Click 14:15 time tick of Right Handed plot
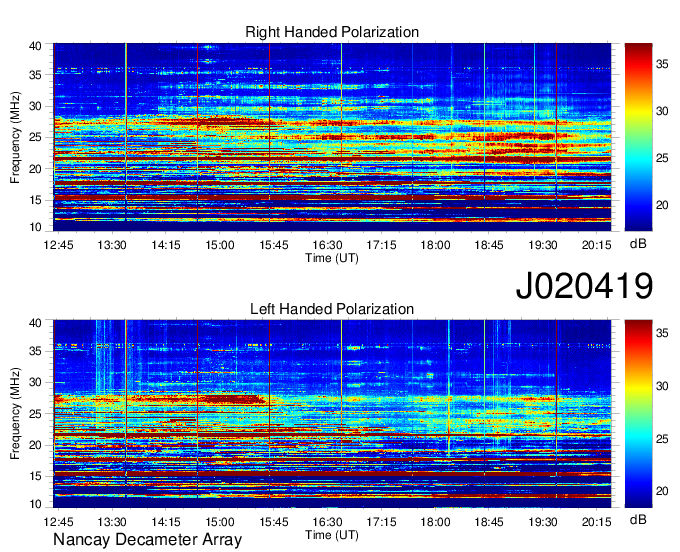This screenshot has width=680, height=552. pos(166,245)
